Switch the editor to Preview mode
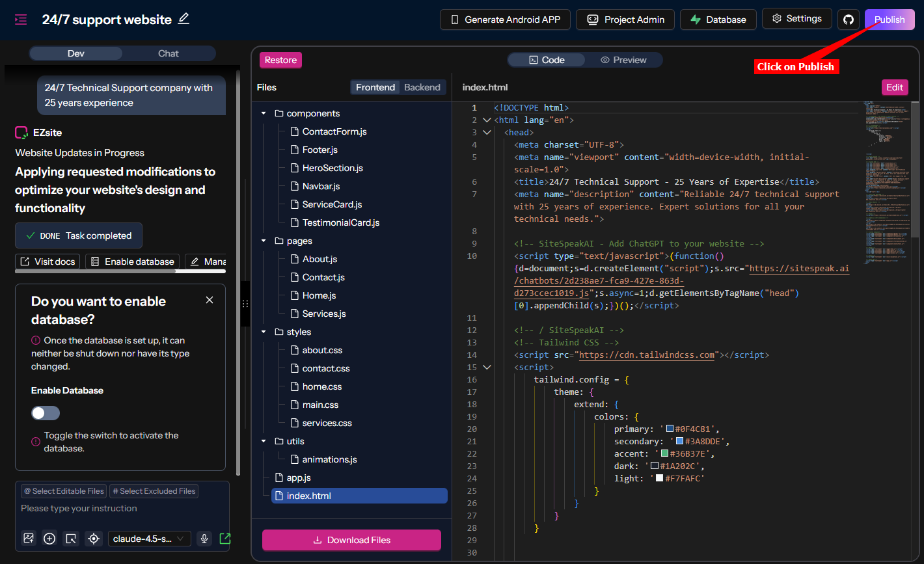The image size is (924, 564). coord(623,60)
